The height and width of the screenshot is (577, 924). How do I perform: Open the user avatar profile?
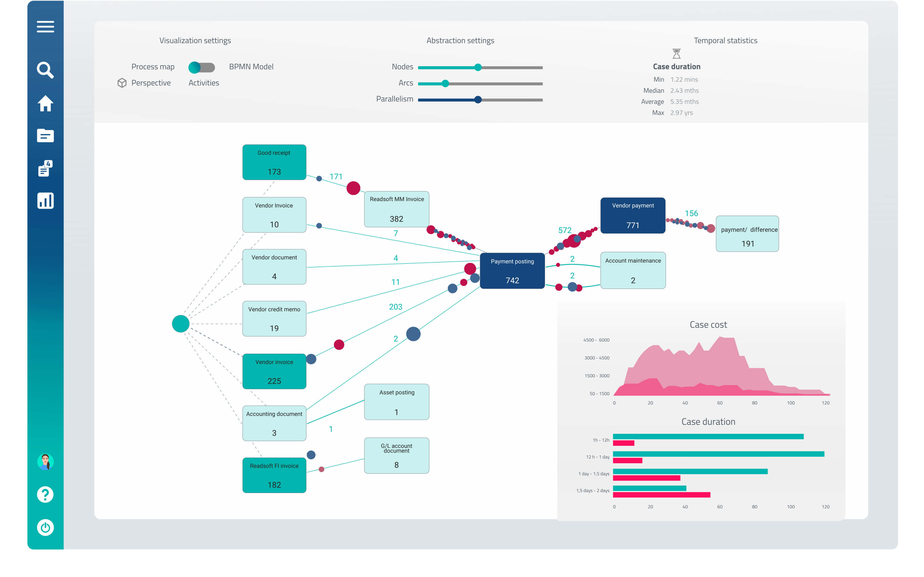(45, 462)
